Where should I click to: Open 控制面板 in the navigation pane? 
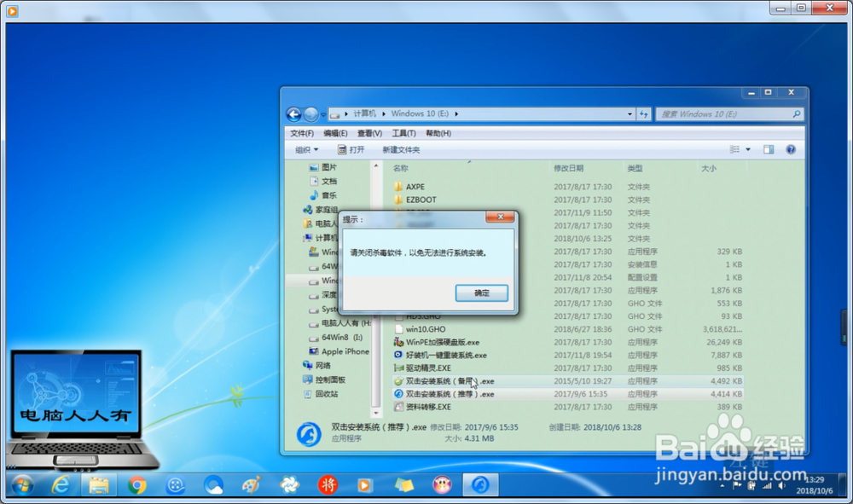pos(329,379)
